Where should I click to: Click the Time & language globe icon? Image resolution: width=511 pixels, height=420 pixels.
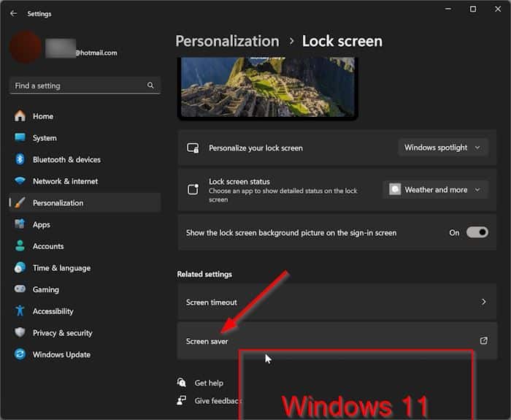[20, 268]
